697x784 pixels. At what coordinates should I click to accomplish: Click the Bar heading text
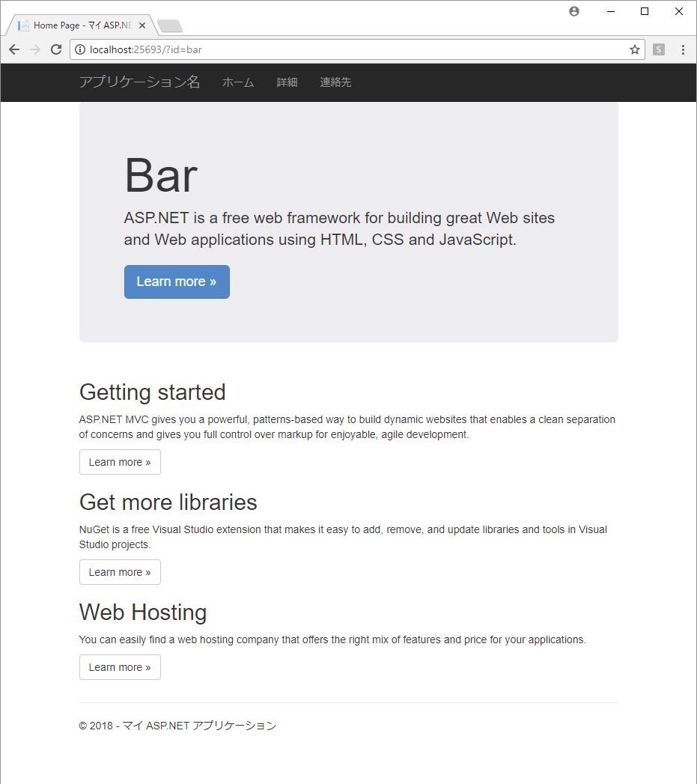click(161, 175)
